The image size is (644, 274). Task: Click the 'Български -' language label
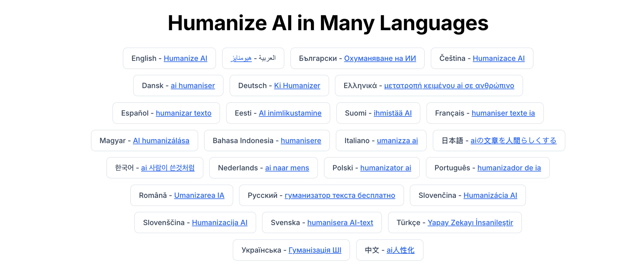(x=320, y=58)
